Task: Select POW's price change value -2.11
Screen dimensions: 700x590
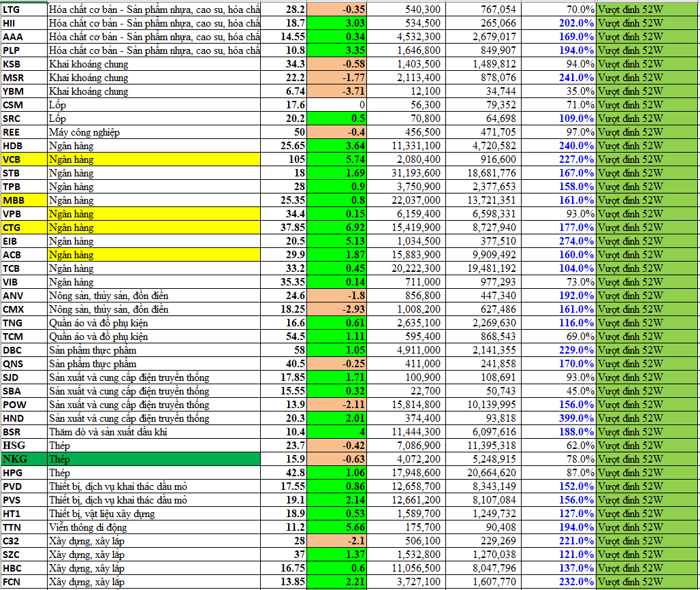Action: tap(337, 405)
